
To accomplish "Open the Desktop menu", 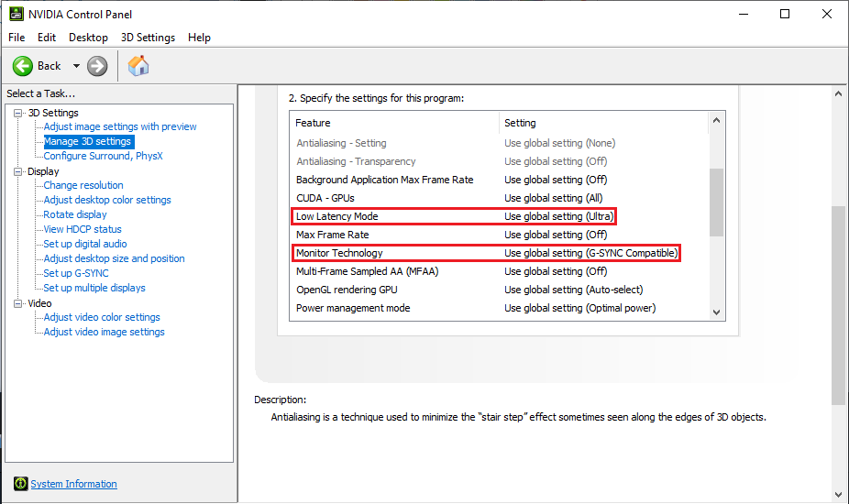I will (x=88, y=38).
